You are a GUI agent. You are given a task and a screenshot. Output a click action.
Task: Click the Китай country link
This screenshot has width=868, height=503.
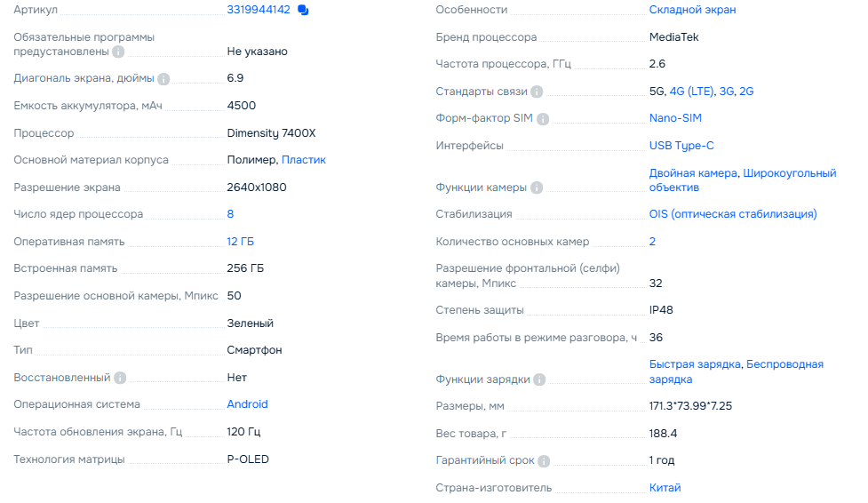click(x=665, y=488)
